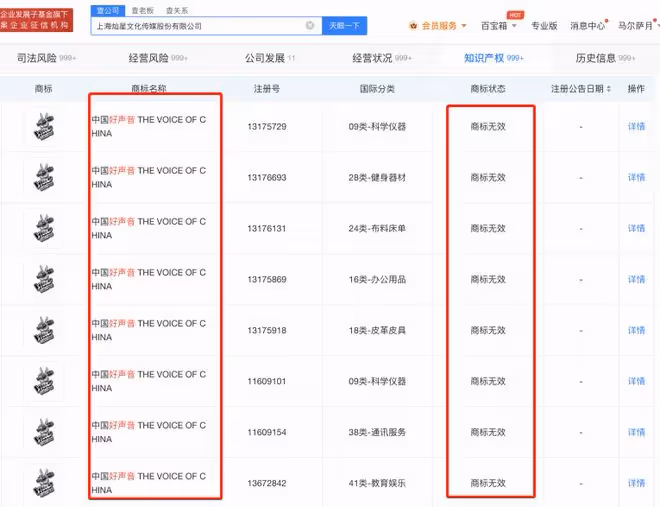Open 详情 for trademark 13175869
The height and width of the screenshot is (507, 660).
(636, 279)
